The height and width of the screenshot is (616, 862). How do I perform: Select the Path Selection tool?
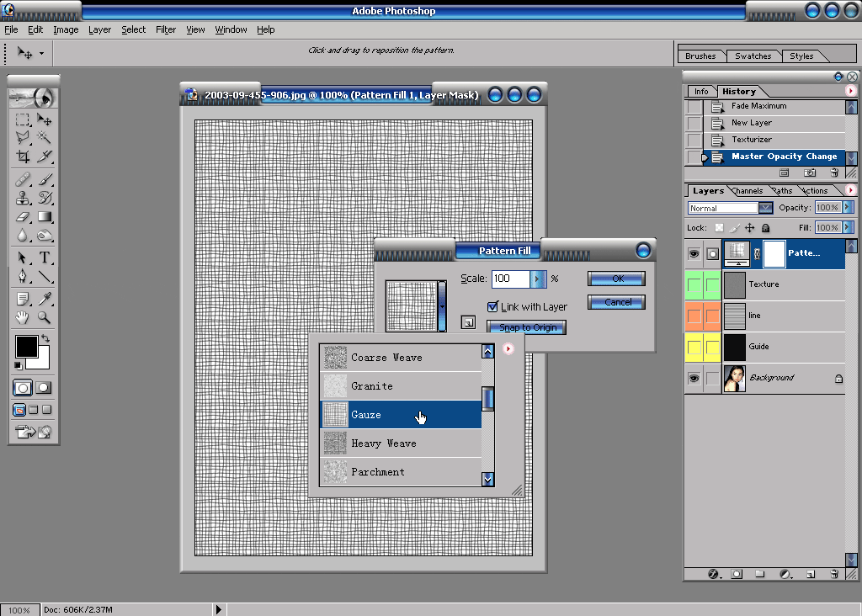[23, 258]
